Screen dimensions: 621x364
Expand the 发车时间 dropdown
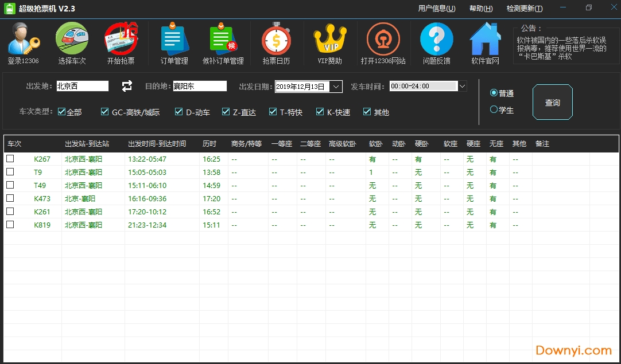tap(461, 86)
